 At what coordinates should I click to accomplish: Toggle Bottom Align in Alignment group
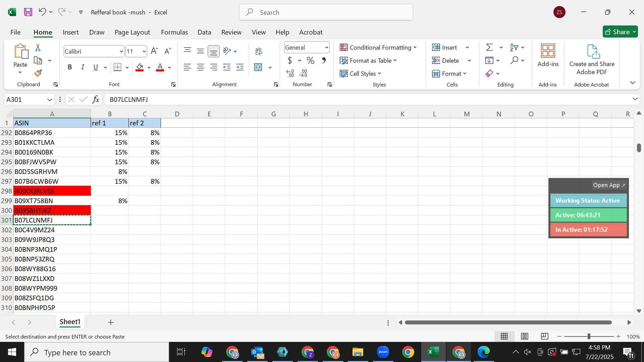[214, 51]
